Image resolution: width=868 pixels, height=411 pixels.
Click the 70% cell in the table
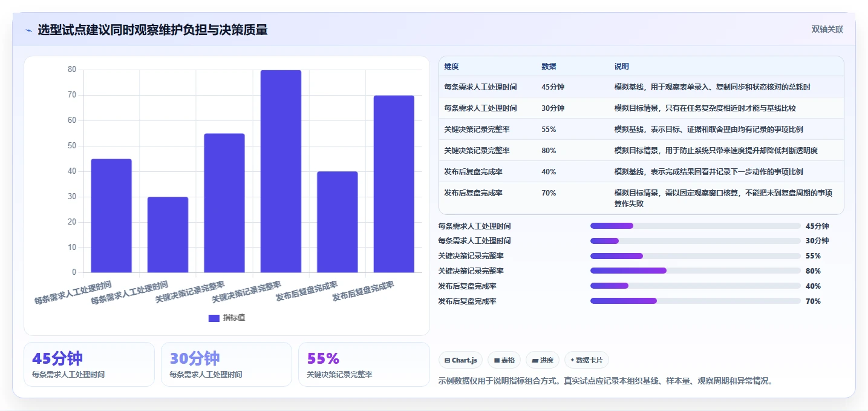(x=549, y=193)
